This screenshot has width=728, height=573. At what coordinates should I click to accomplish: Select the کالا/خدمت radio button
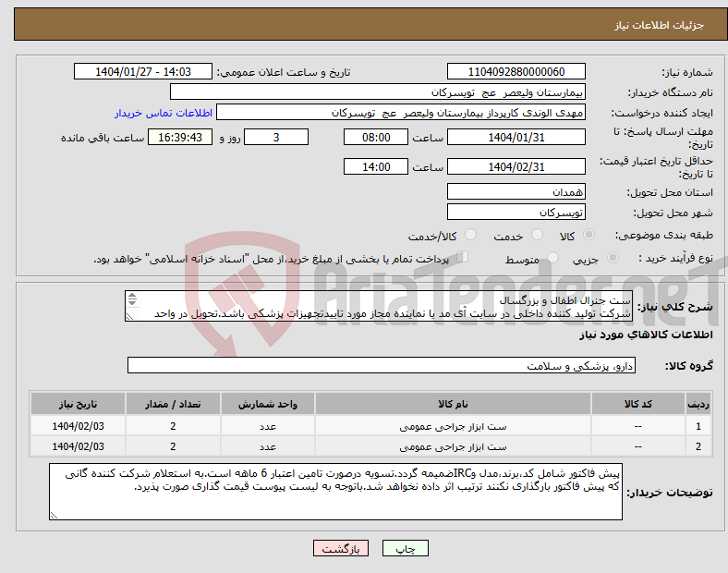coord(470,235)
